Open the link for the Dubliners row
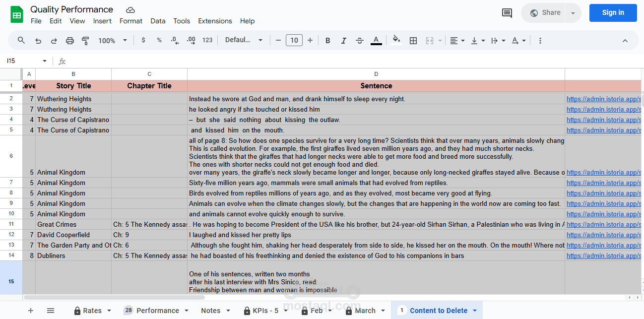Image resolution: width=644 pixels, height=319 pixels. [603, 255]
